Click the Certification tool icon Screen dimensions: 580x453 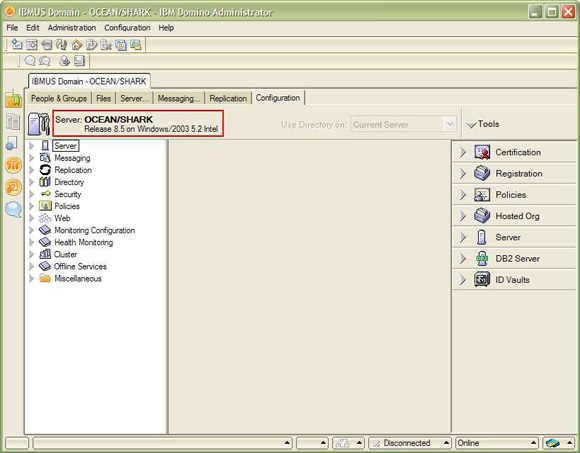tap(482, 152)
